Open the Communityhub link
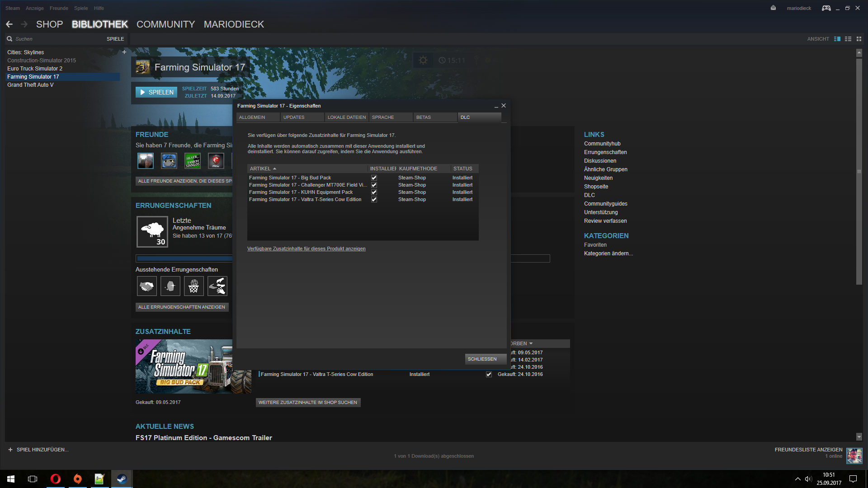 (x=602, y=144)
